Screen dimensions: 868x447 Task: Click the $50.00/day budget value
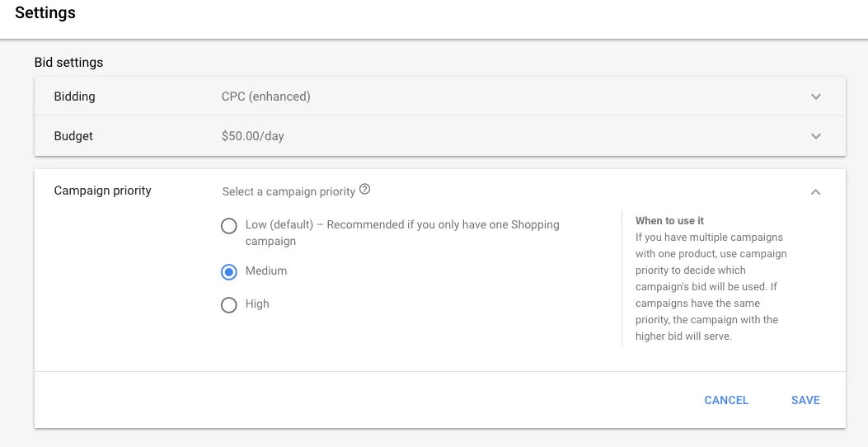click(x=252, y=136)
